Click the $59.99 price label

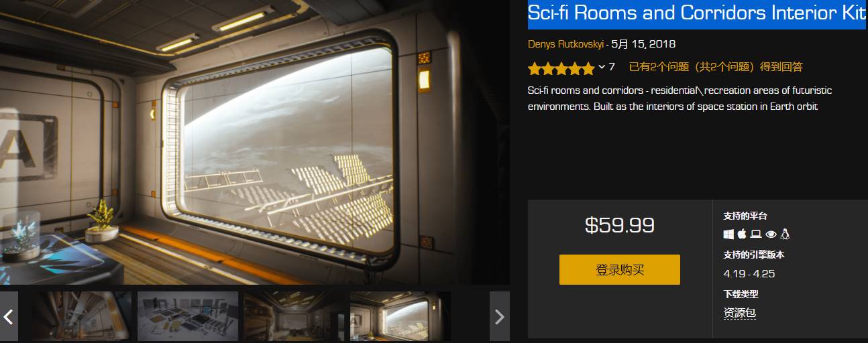point(620,225)
